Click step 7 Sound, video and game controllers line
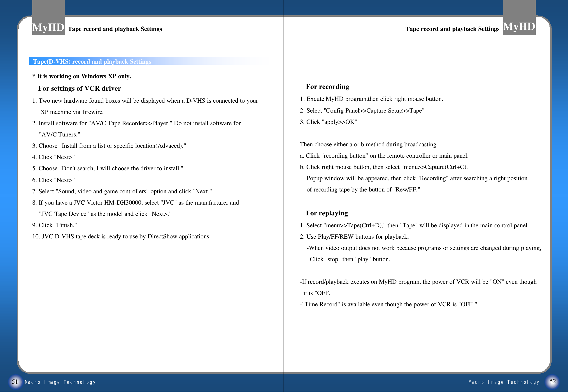Viewport: 568px width, 392px height. coord(122,191)
